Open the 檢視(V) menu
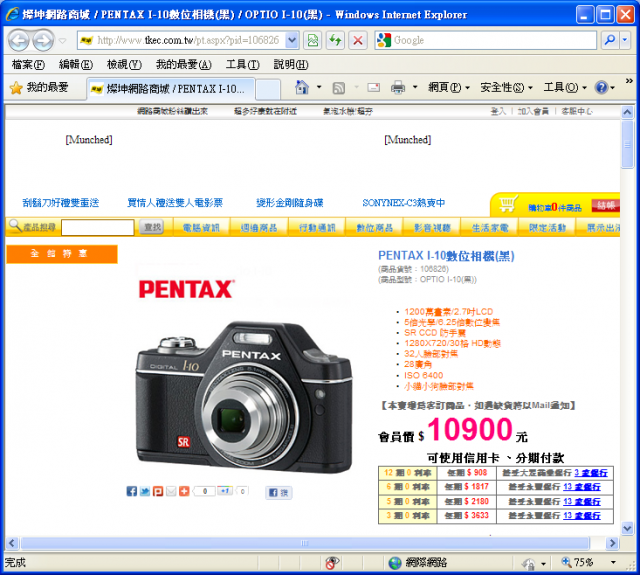Screen dimensions: 640x575 [124, 64]
